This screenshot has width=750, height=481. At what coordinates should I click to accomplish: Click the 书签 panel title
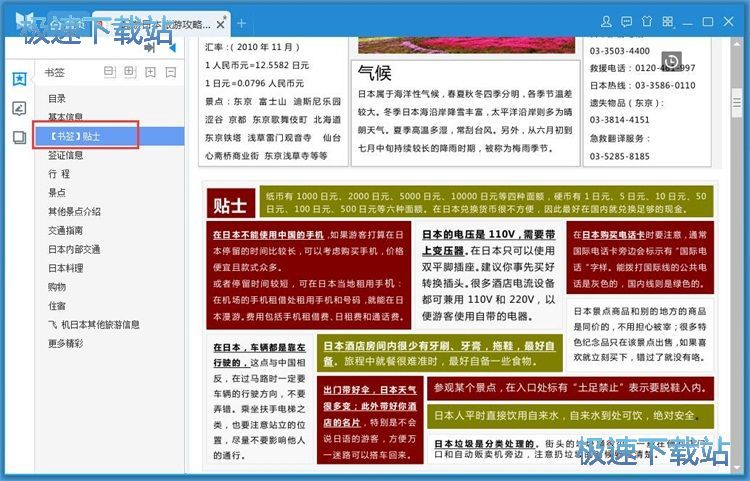55,72
